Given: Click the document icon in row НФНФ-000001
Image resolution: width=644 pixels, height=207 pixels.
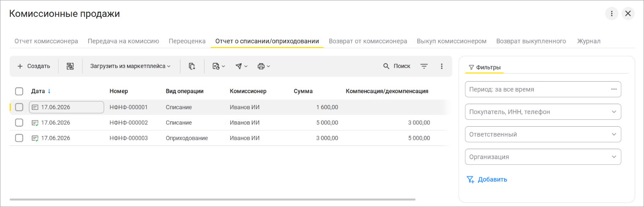Looking at the screenshot, I should (x=35, y=107).
